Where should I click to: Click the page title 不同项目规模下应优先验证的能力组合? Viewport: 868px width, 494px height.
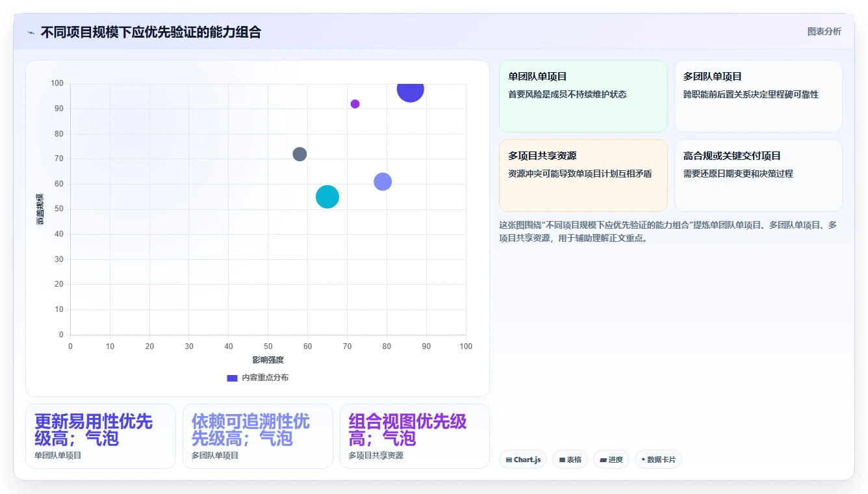pyautogui.click(x=151, y=32)
